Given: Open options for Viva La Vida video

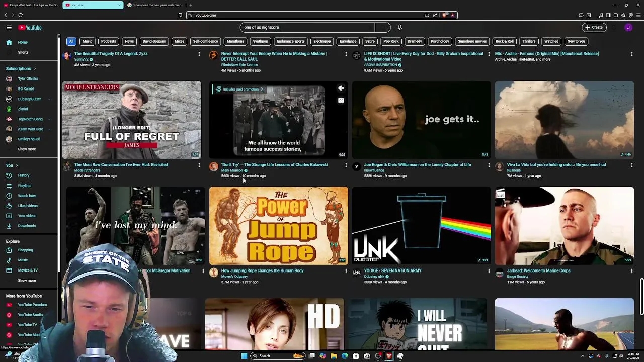Looking at the screenshot, I should pyautogui.click(x=631, y=165).
